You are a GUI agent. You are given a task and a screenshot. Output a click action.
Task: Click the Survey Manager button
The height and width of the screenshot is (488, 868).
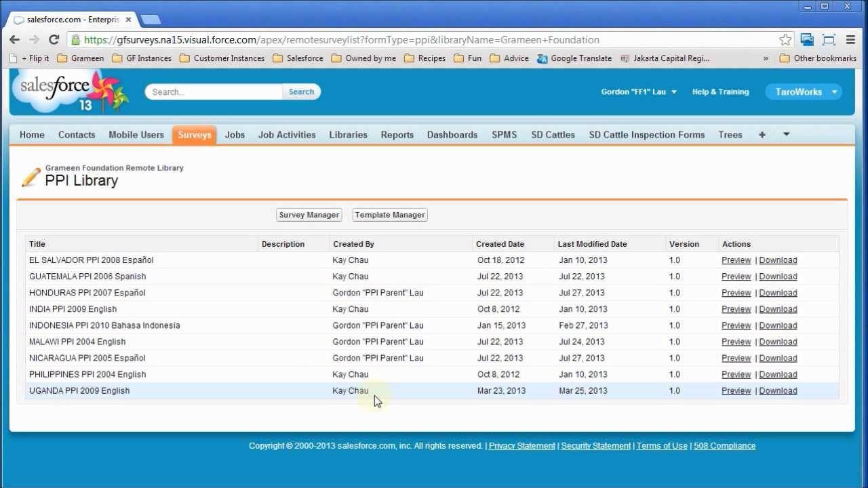point(309,215)
